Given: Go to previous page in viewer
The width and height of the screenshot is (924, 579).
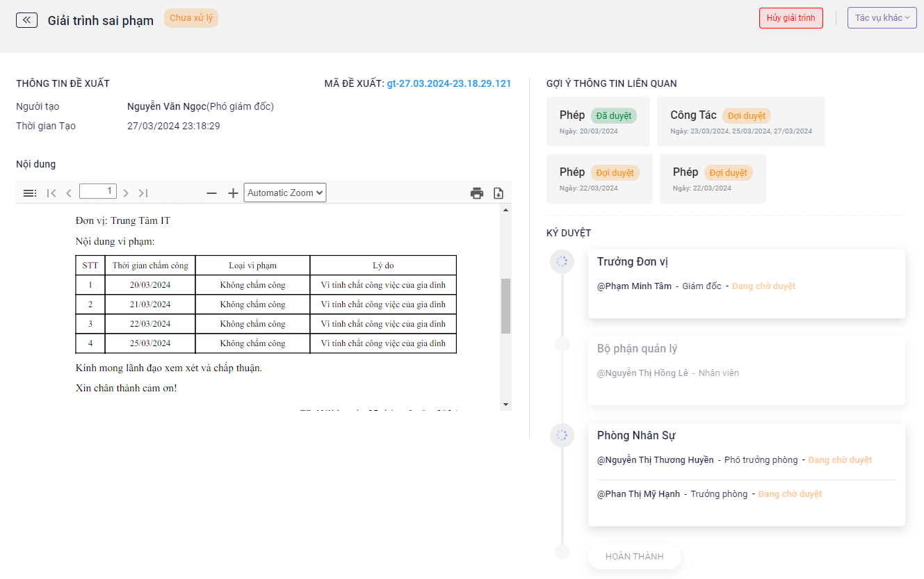Looking at the screenshot, I should pyautogui.click(x=69, y=193).
